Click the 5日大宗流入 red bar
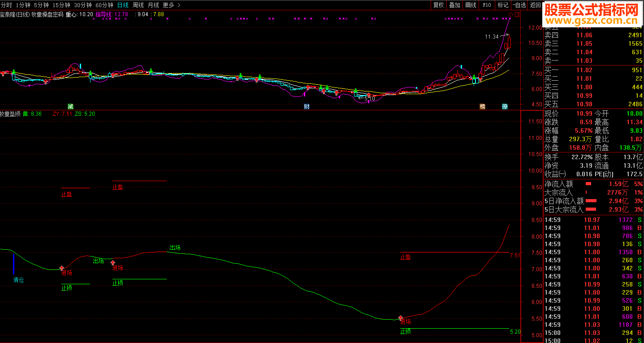Viewport: 644px width, 343px height. click(591, 209)
